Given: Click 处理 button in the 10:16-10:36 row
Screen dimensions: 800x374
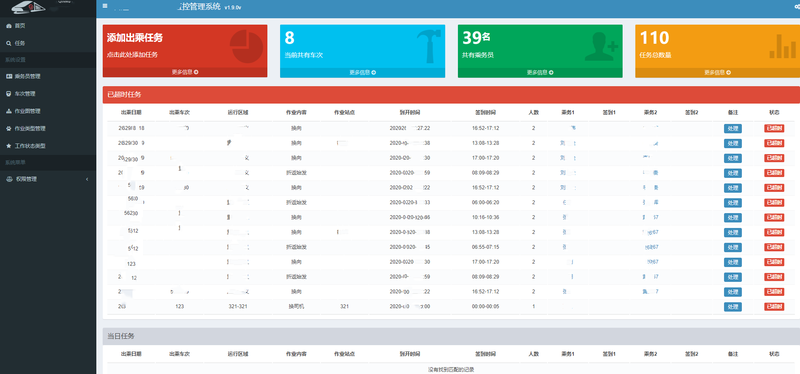Looking at the screenshot, I should click(x=733, y=217).
